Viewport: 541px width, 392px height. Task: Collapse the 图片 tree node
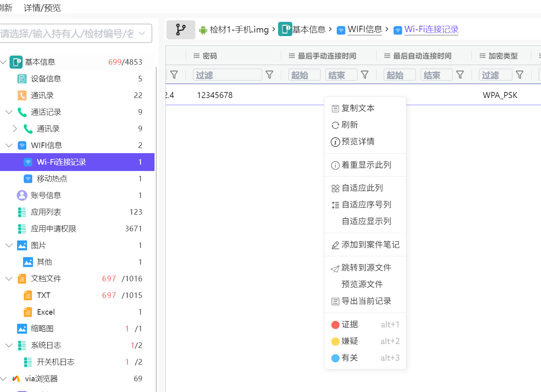pyautogui.click(x=9, y=245)
